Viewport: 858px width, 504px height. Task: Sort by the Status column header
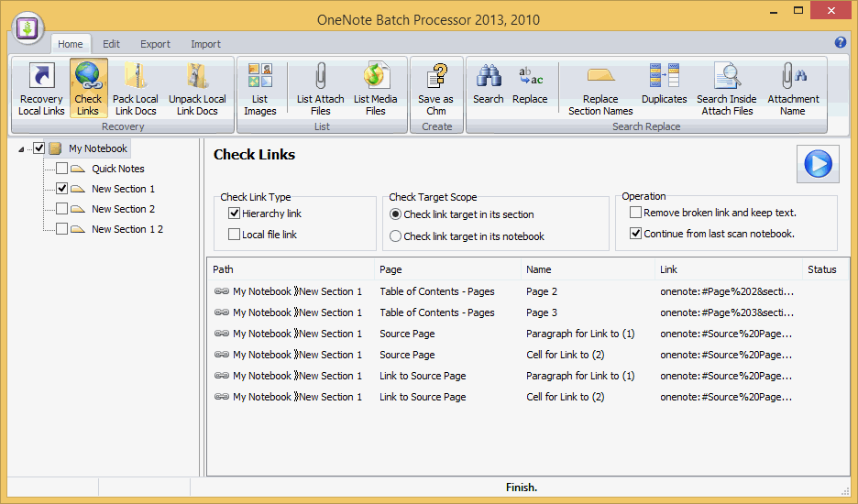826,269
